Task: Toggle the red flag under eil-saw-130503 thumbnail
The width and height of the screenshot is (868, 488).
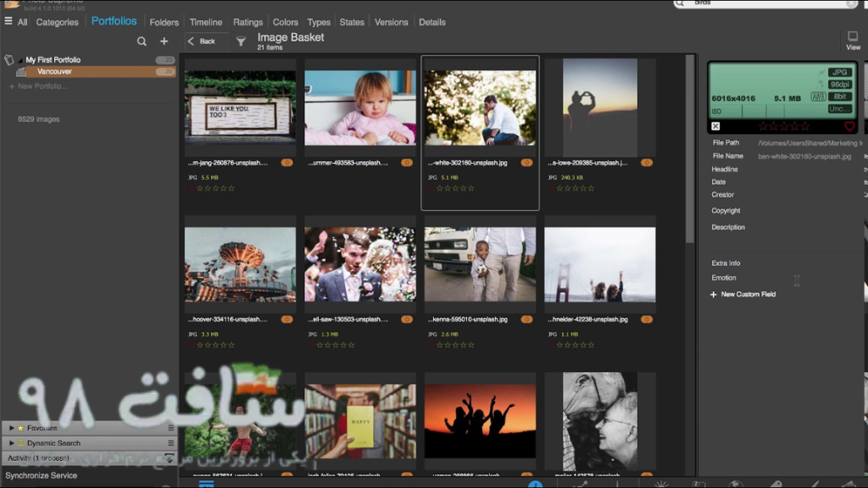Action: point(312,346)
